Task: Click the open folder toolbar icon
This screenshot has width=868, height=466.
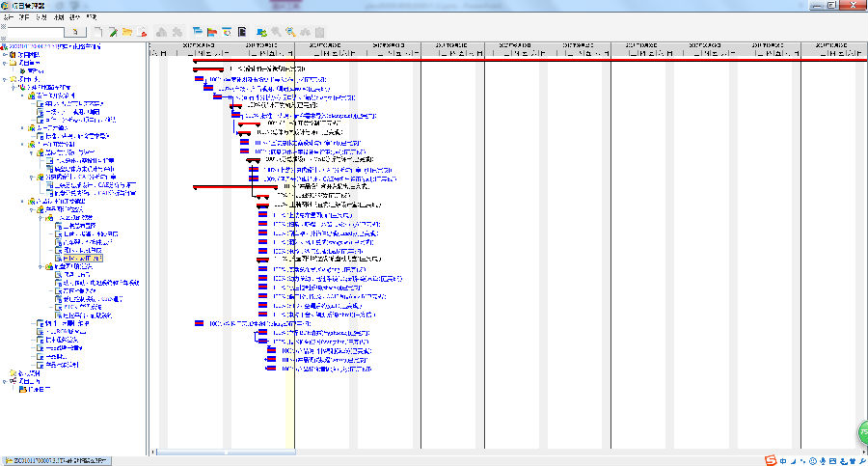Action: [x=127, y=32]
